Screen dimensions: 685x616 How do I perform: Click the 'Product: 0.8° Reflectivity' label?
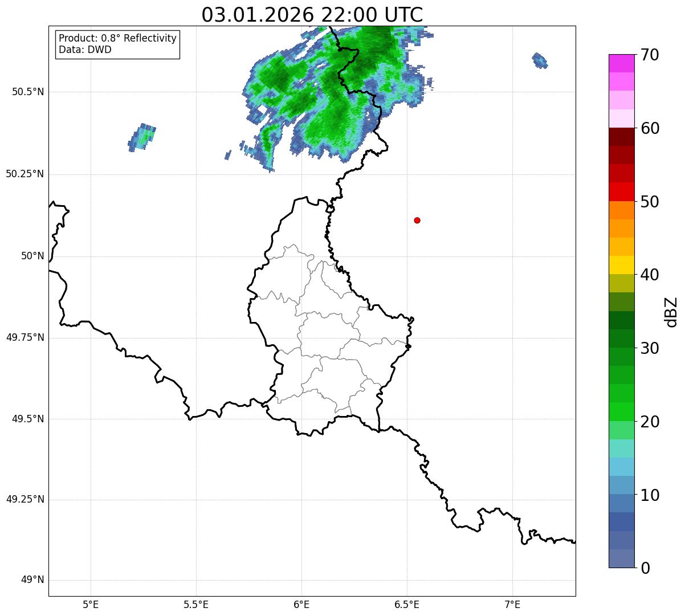[x=118, y=38]
